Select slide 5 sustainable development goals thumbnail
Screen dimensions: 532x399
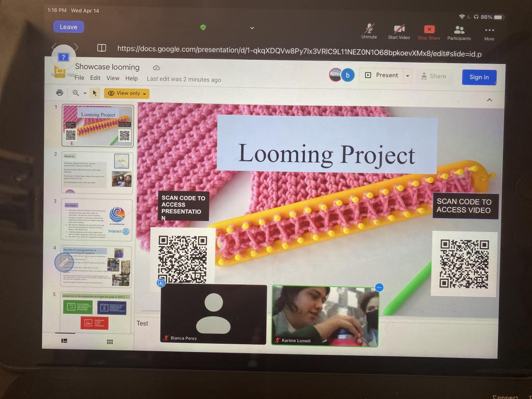point(96,313)
